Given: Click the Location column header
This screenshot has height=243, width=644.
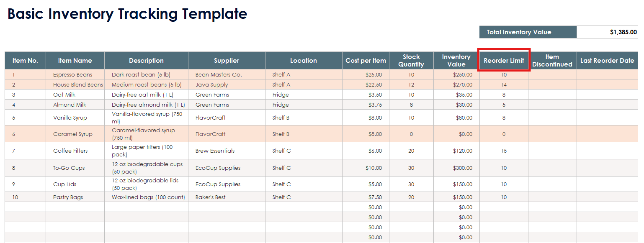Looking at the screenshot, I should pos(304,61).
